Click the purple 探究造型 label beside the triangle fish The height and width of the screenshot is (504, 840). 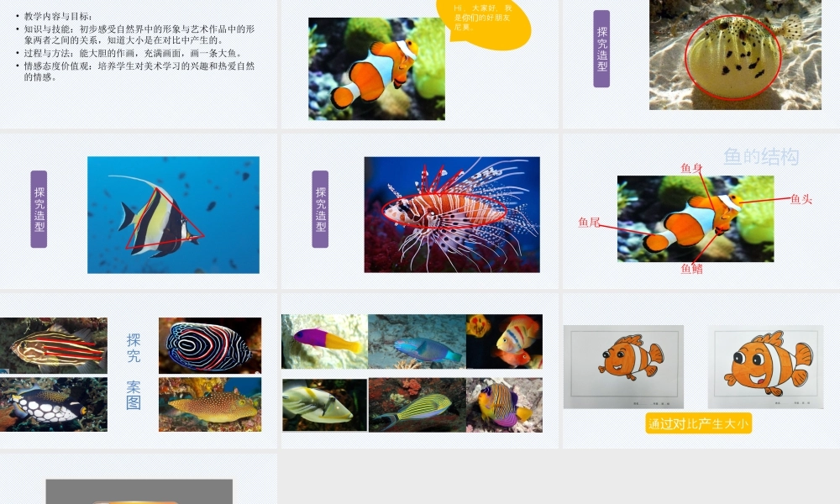39,209
